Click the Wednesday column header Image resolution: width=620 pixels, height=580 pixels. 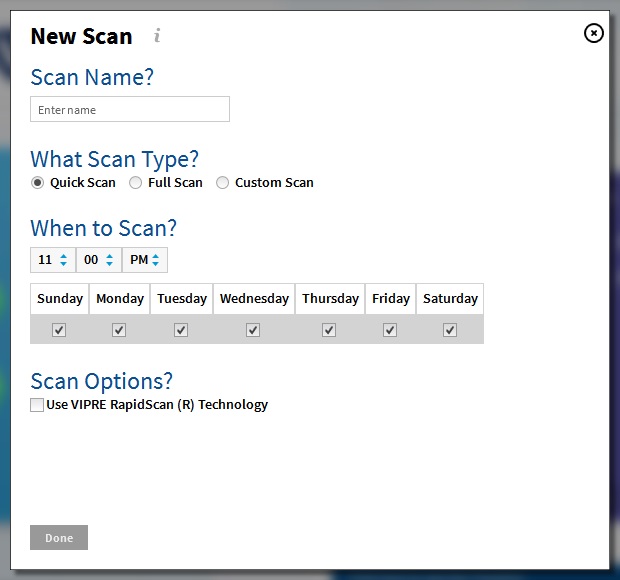click(x=254, y=299)
